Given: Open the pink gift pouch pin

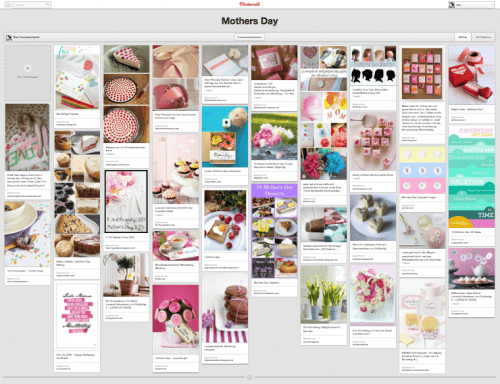Looking at the screenshot, I should coord(274,63).
